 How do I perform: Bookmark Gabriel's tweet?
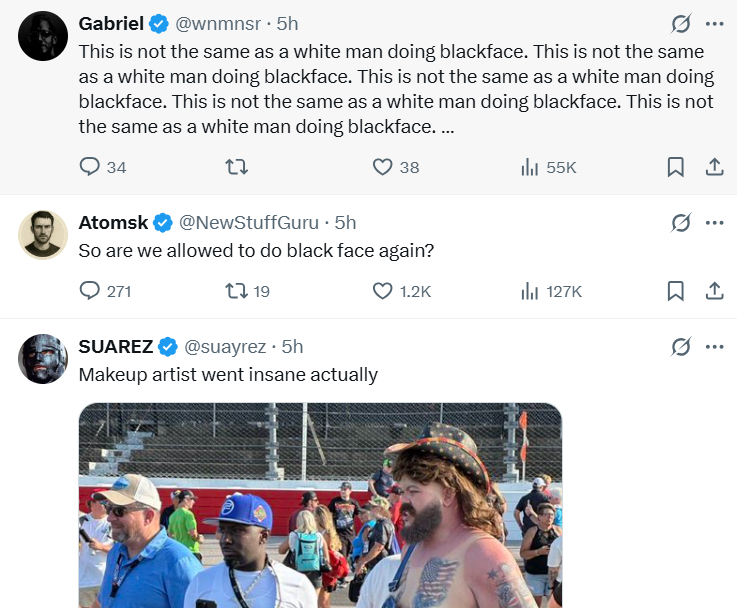click(x=676, y=167)
